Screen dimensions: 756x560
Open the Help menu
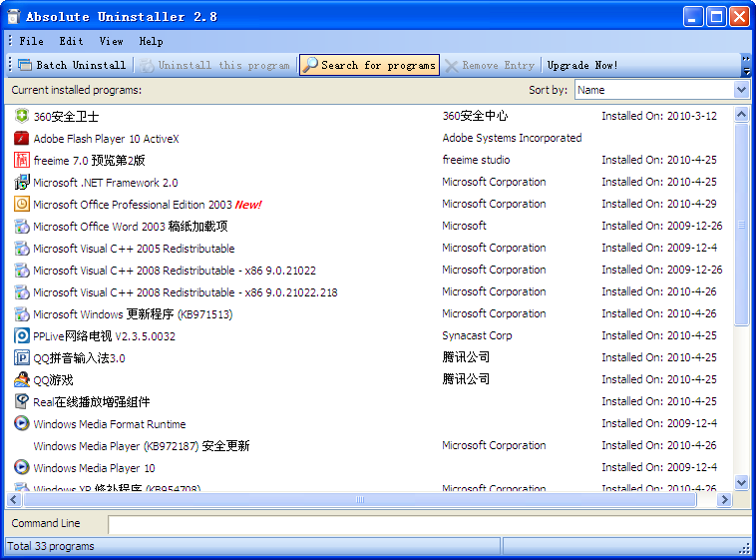click(151, 41)
